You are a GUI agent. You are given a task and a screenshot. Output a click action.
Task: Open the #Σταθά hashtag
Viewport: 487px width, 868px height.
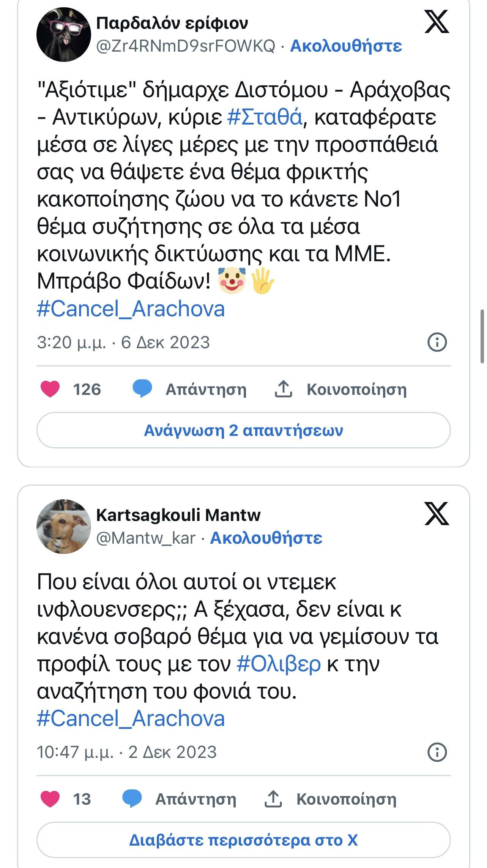[x=265, y=117]
